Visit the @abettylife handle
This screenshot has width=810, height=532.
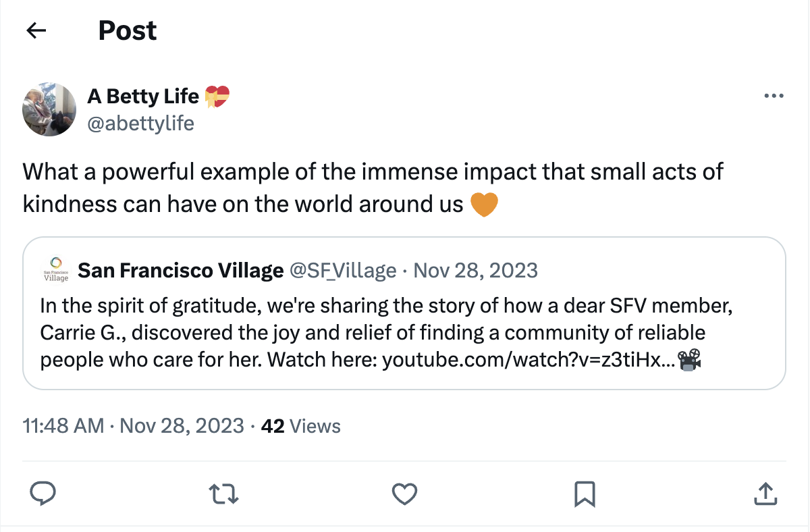[141, 123]
